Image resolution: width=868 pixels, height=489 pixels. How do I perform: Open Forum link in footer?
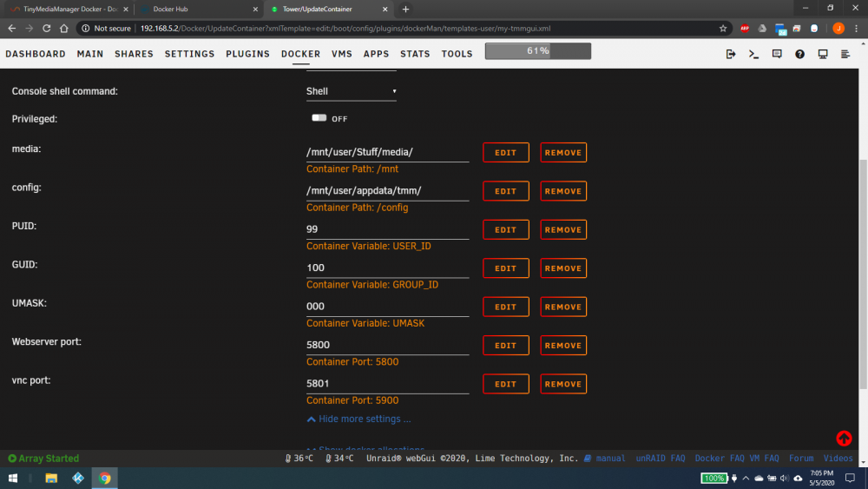tap(801, 458)
